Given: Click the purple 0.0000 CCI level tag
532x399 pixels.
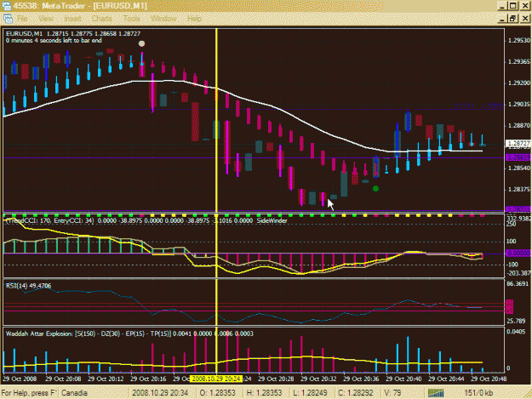Looking at the screenshot, I should pos(518,254).
